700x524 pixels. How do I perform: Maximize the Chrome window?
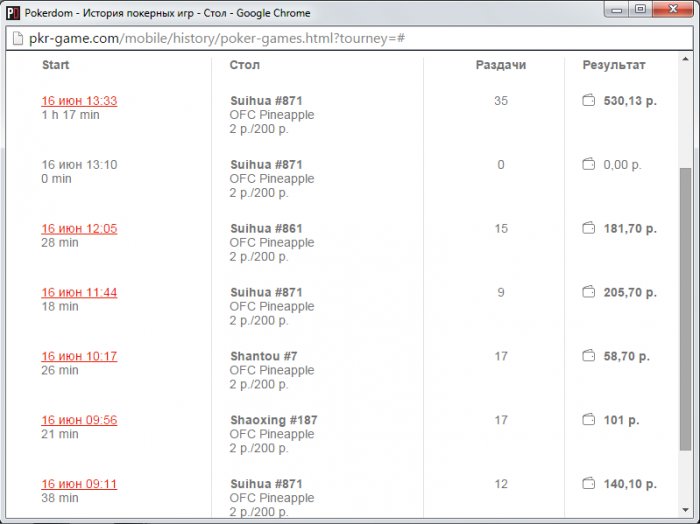[x=640, y=9]
